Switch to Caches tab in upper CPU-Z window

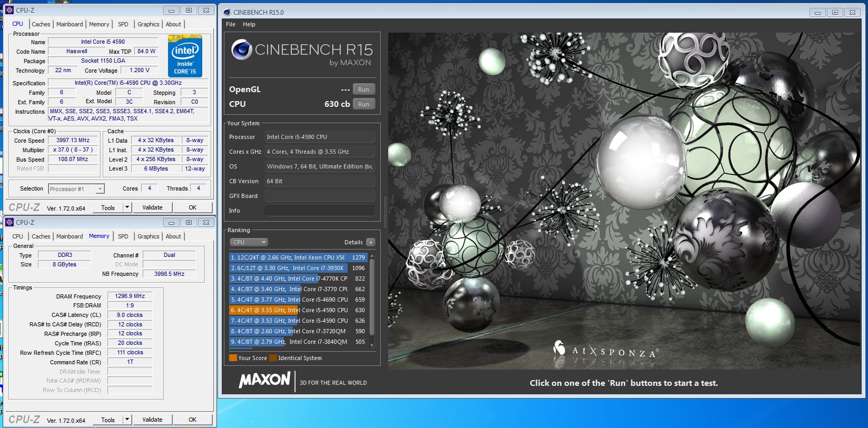41,24
